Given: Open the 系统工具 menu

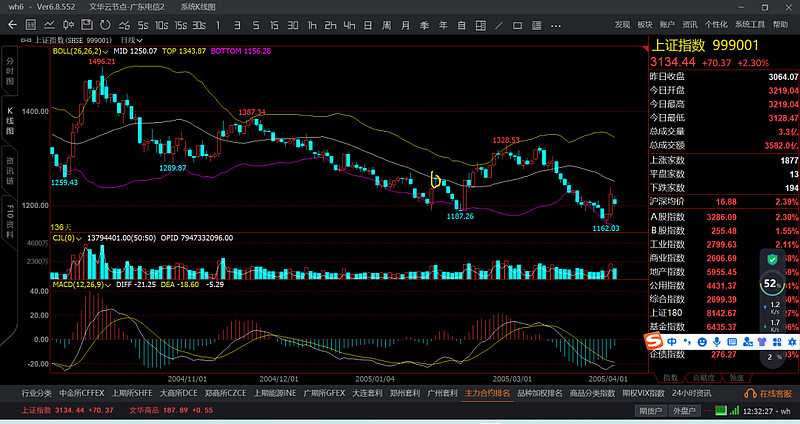Looking at the screenshot, I should pos(750,24).
